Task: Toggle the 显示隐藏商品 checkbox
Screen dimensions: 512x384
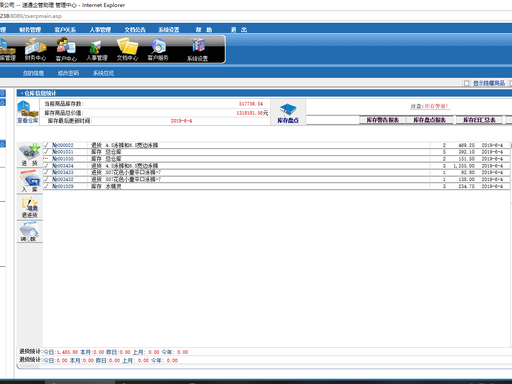Action: click(x=467, y=83)
